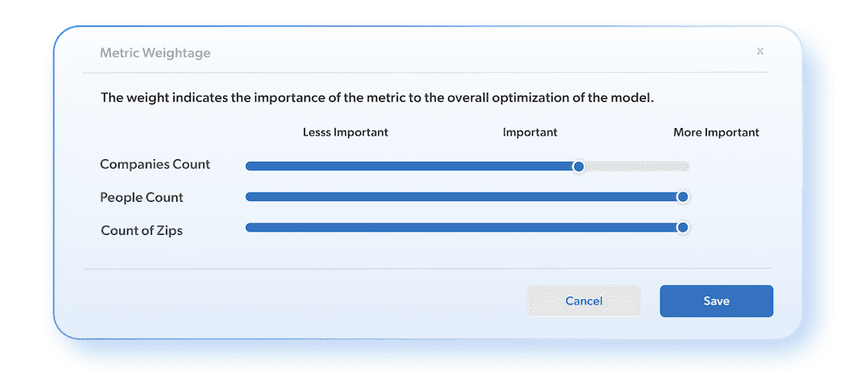Image resolution: width=868 pixels, height=384 pixels.
Task: Click the far-left start of Count of Zips slider
Action: click(x=249, y=227)
